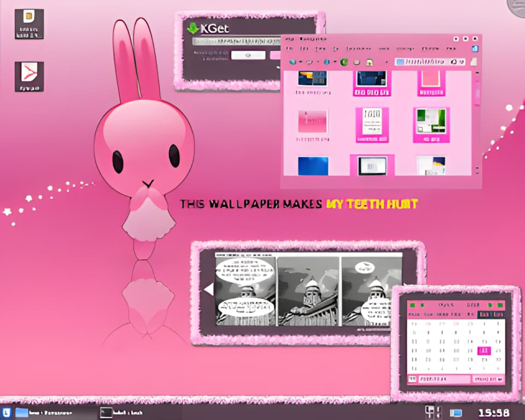Click the small calendar icon beside date field
This screenshot has width=525, height=420.
tap(412, 379)
